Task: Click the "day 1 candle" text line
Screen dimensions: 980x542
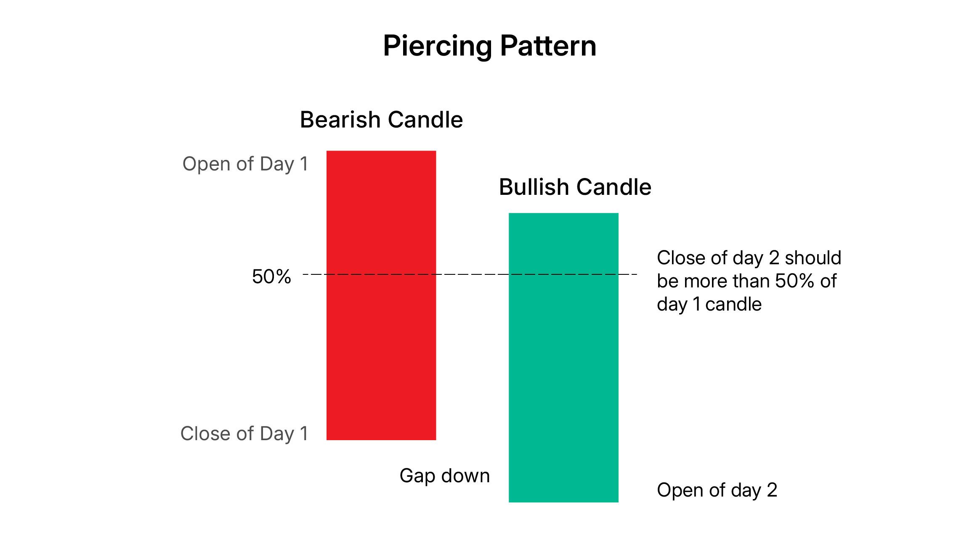Action: [709, 304]
